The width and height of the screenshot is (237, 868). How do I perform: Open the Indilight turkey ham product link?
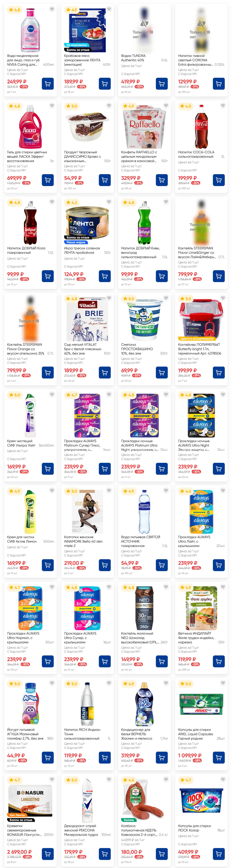pos(196,638)
